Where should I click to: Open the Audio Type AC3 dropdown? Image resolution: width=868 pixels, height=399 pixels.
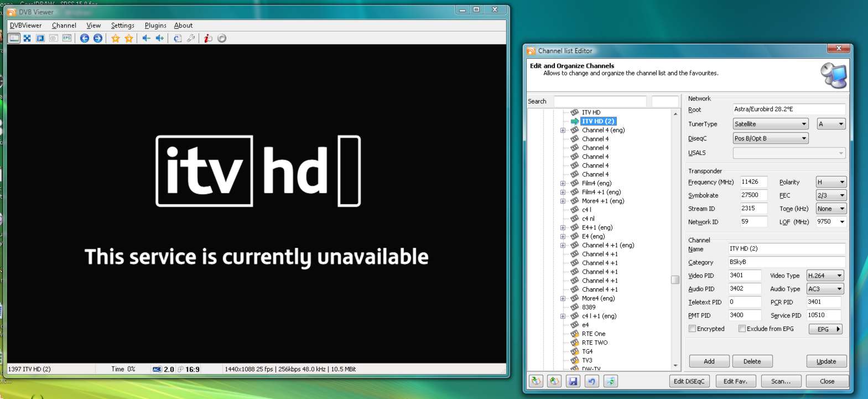coord(825,289)
